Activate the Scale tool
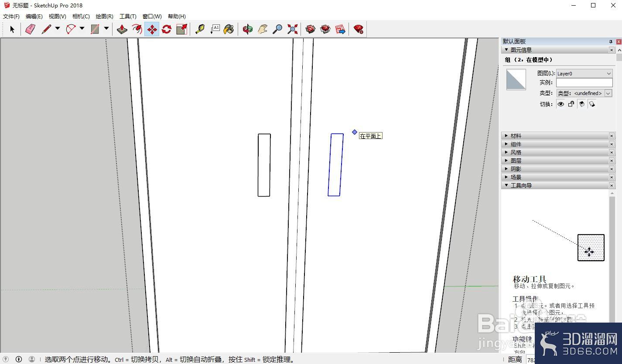Image resolution: width=622 pixels, height=364 pixels. point(181,29)
